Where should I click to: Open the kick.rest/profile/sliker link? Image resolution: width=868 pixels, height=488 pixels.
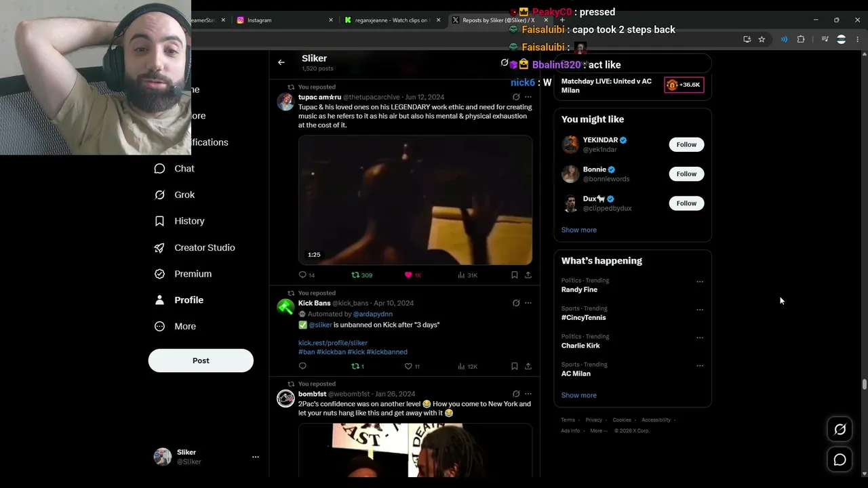(333, 343)
